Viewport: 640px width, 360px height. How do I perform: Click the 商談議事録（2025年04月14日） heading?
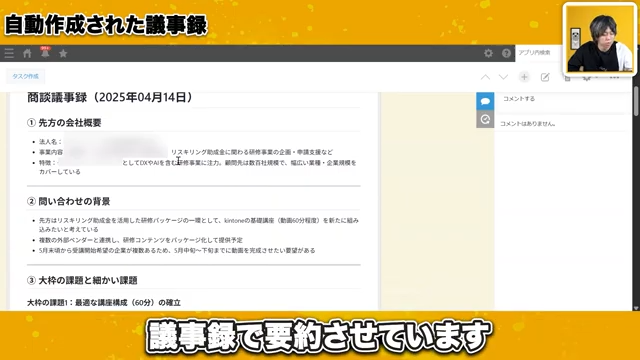(110, 97)
